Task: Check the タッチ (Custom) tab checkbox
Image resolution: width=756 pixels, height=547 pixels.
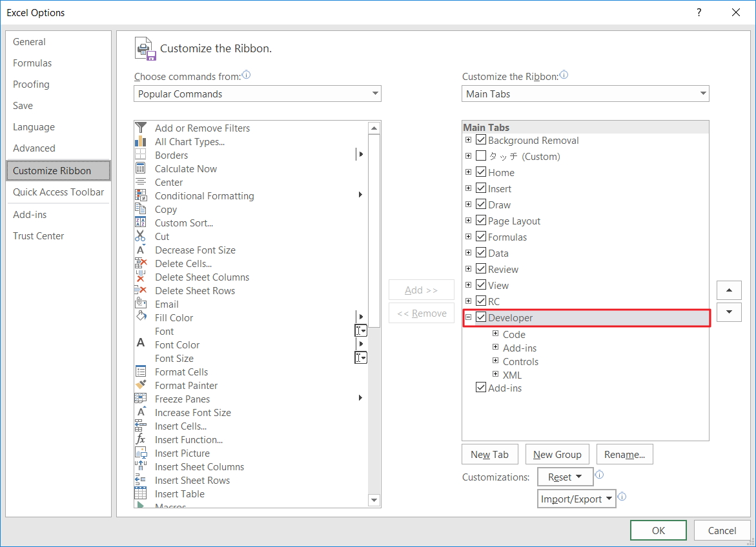Action: [481, 155]
